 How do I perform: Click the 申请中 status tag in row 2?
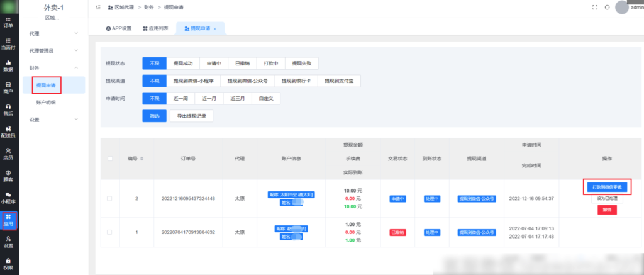point(397,199)
